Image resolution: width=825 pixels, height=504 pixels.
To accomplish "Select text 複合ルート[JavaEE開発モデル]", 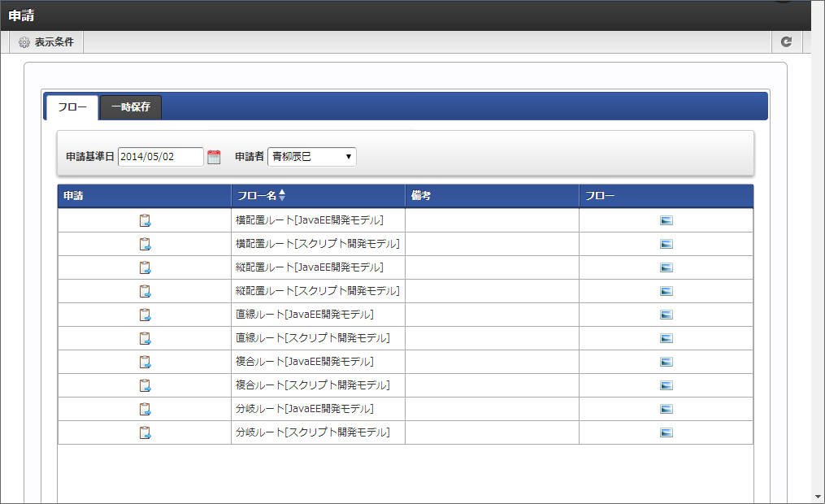I will click(305, 362).
